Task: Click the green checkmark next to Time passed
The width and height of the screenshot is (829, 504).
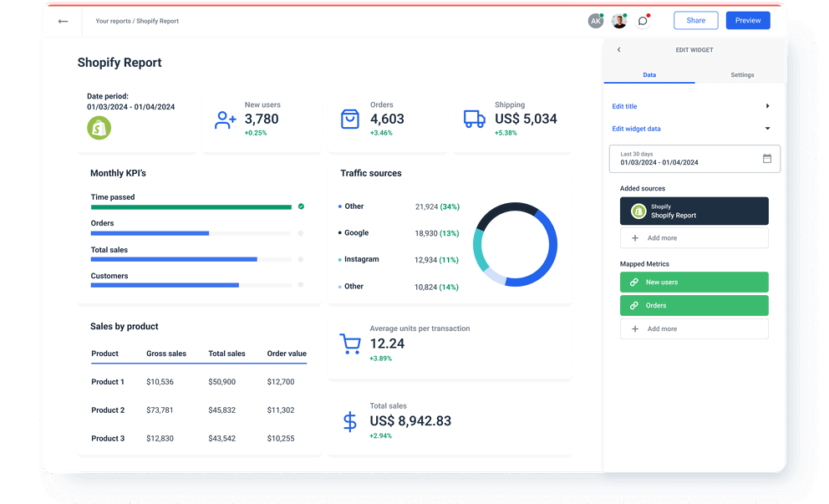Action: tap(301, 206)
